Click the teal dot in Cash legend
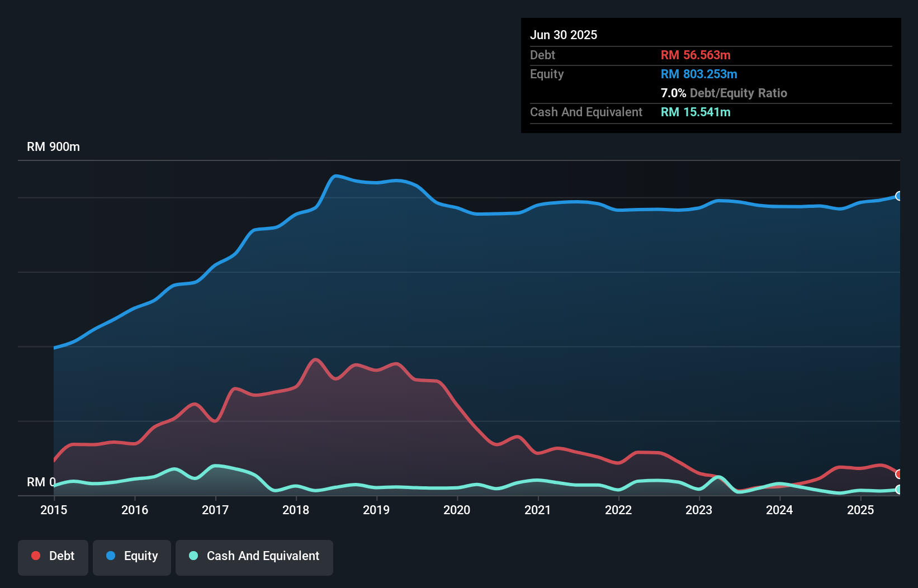918x588 pixels. point(193,556)
